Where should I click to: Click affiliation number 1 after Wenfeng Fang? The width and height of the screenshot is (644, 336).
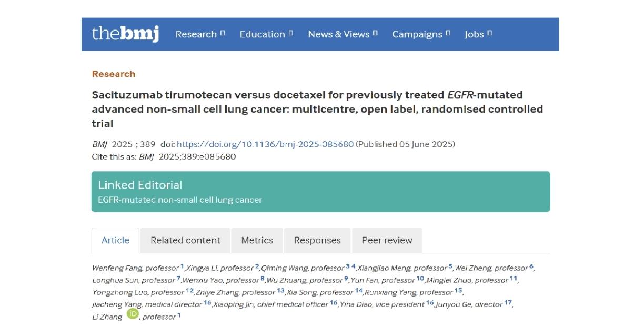click(x=182, y=266)
